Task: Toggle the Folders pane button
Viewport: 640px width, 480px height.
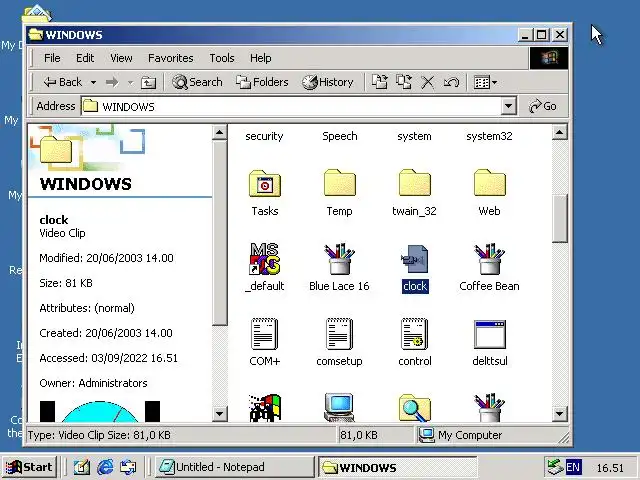Action: coord(262,82)
